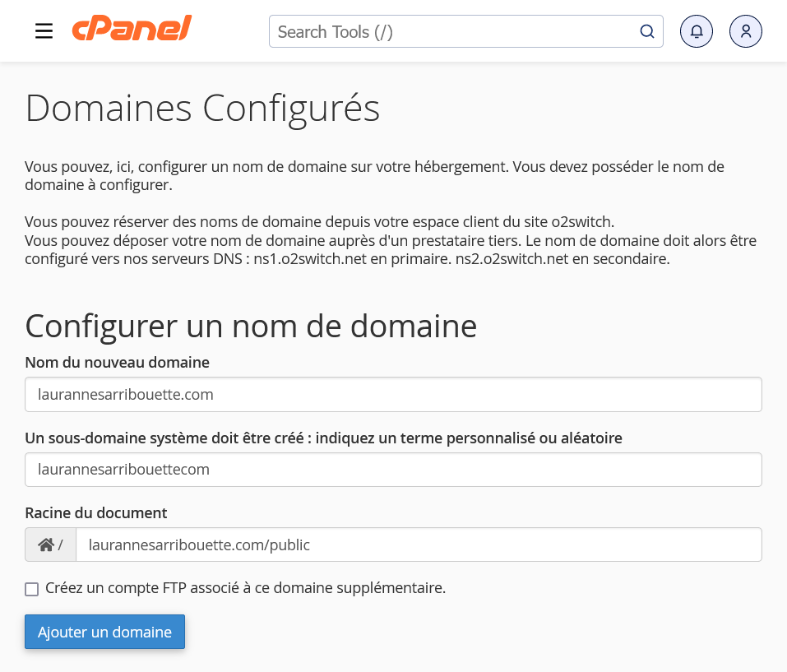This screenshot has width=787, height=672.
Task: Enable the FTP account checkbox
Action: click(32, 589)
